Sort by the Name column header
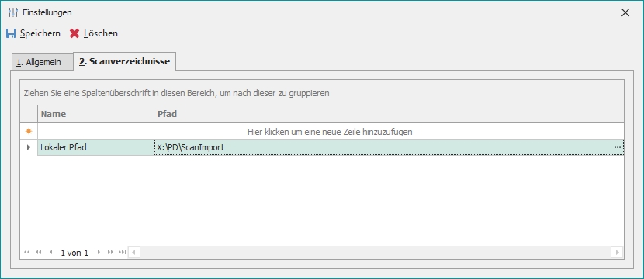 click(x=95, y=114)
